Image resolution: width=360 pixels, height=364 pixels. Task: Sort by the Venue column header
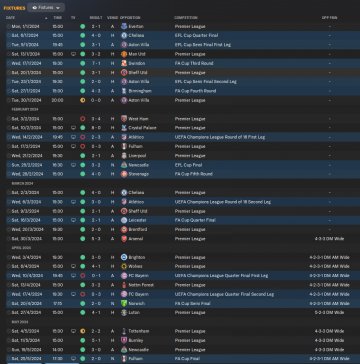coord(112,18)
